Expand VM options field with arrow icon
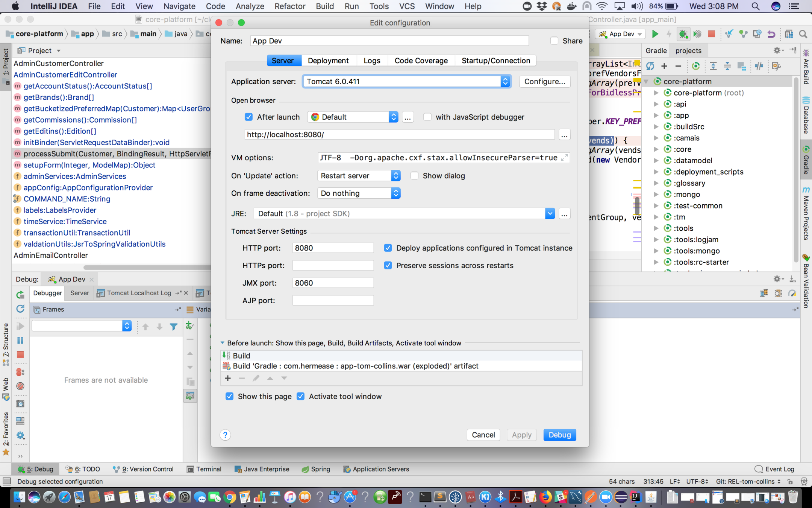 (x=564, y=158)
